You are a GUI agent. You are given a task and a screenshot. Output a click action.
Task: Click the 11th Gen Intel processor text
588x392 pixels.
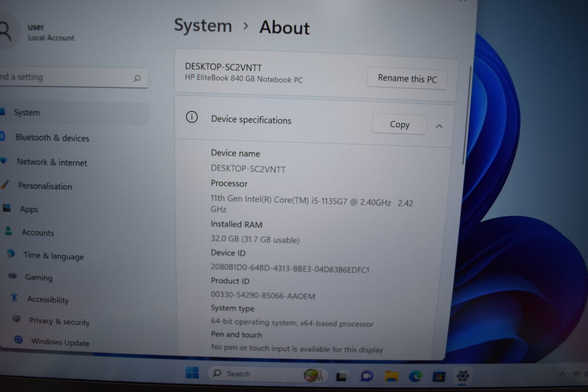[x=312, y=204]
